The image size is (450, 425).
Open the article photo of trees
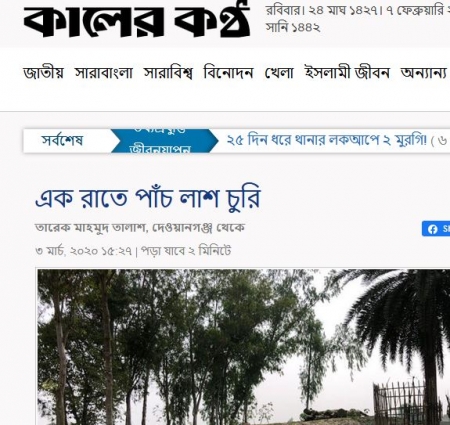(243, 347)
